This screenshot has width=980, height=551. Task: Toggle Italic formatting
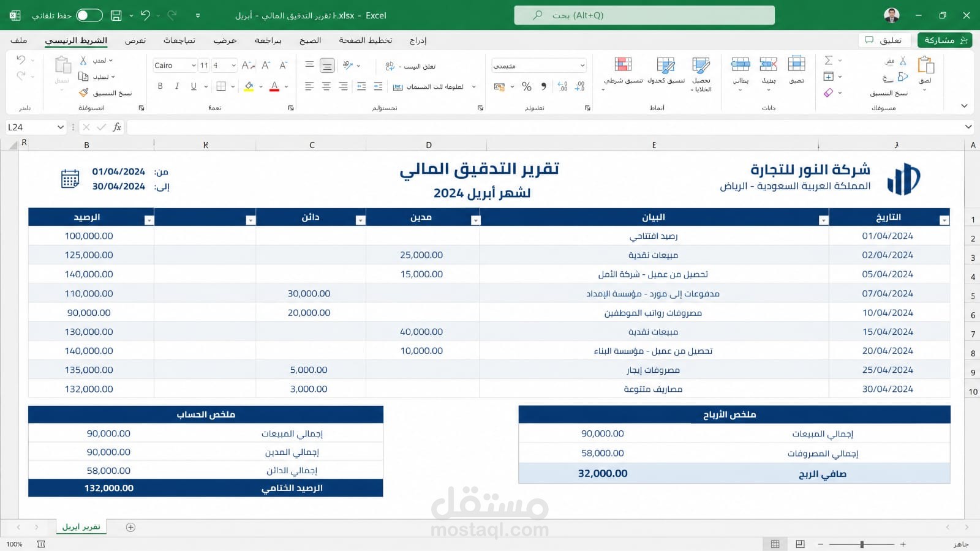[176, 86]
